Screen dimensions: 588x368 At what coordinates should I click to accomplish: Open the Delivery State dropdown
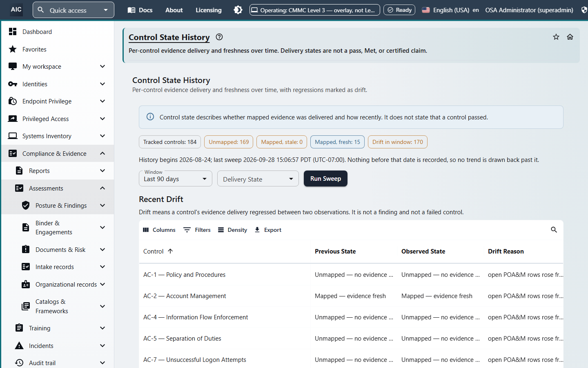[258, 179]
